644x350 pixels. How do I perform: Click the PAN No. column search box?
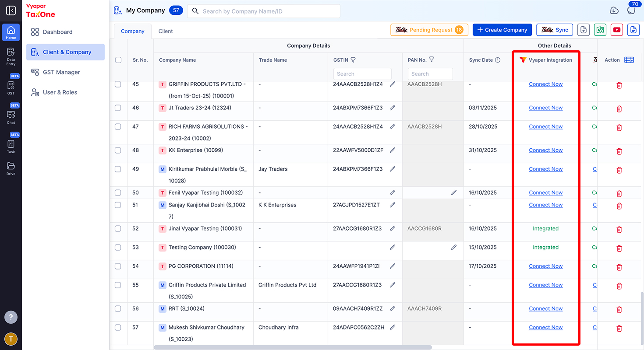(x=430, y=74)
